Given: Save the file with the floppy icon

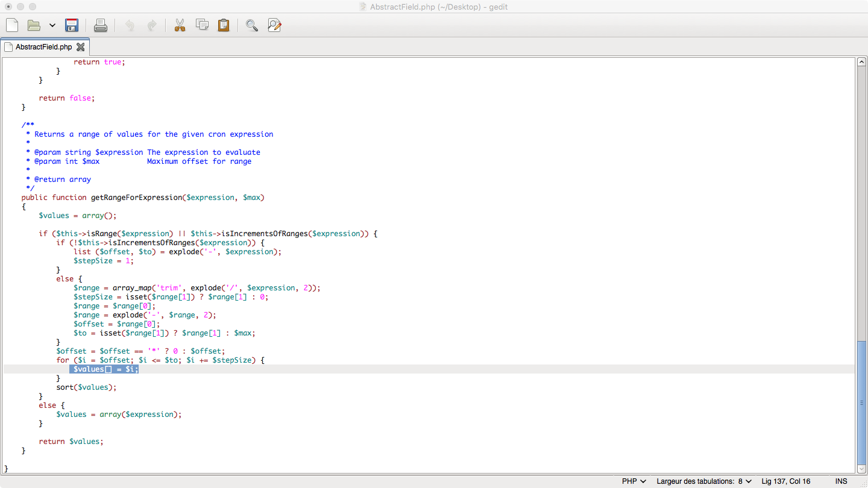Looking at the screenshot, I should click(72, 25).
